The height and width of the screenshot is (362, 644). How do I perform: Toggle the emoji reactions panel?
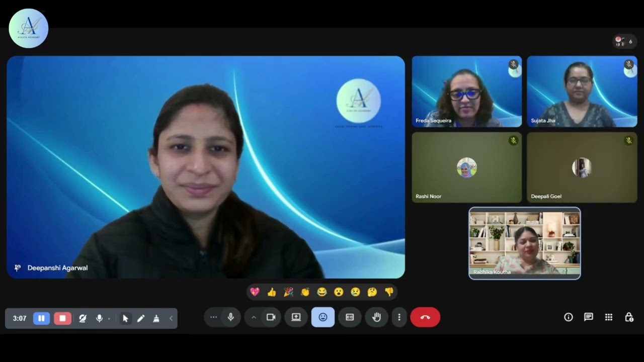click(x=323, y=317)
